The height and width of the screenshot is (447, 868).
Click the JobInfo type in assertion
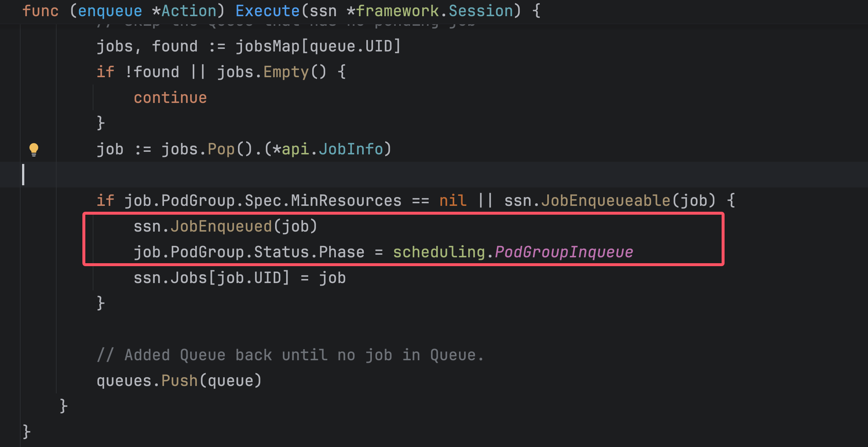click(351, 149)
